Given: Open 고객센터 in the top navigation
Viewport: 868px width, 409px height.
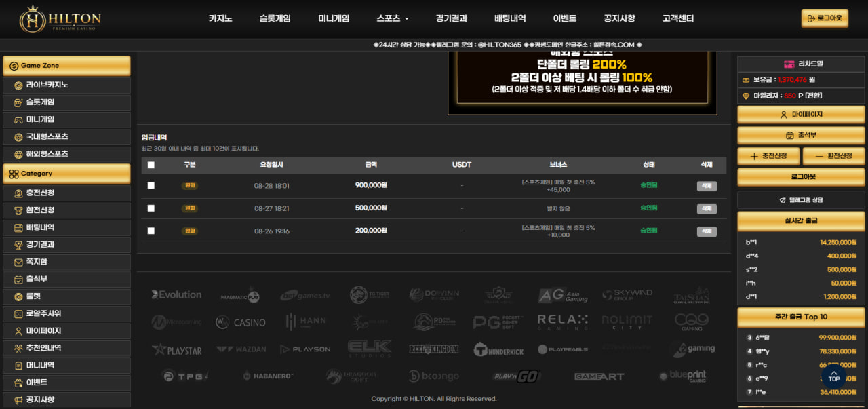Looking at the screenshot, I should point(678,18).
